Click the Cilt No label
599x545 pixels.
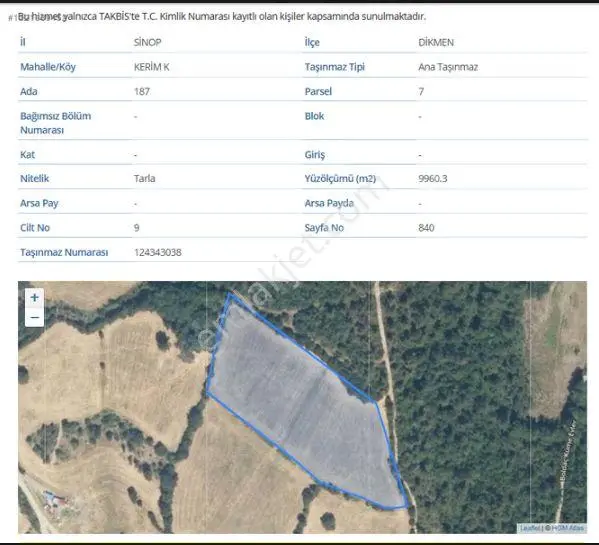pyautogui.click(x=35, y=228)
